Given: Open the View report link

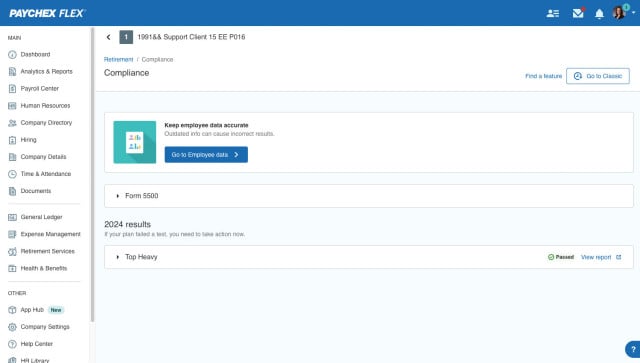Looking at the screenshot, I should (596, 257).
